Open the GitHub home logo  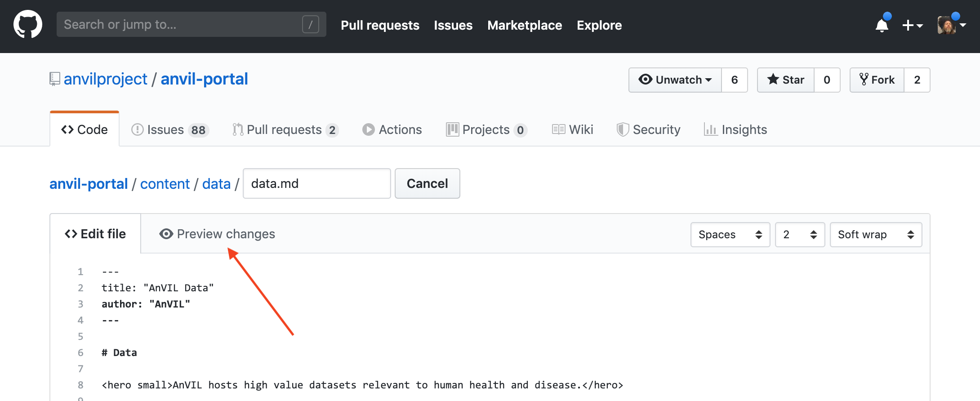28,25
